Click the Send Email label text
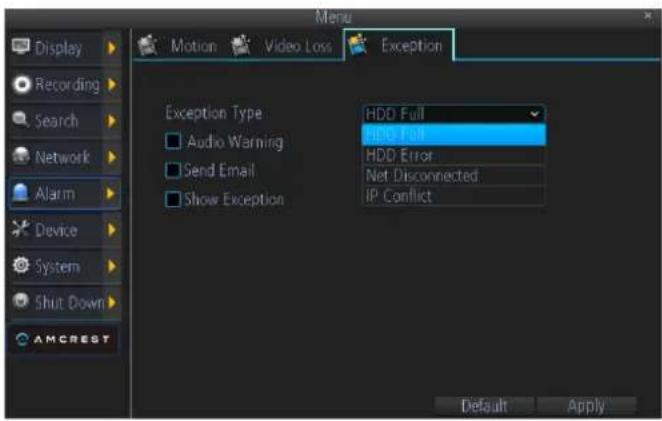The height and width of the screenshot is (421, 662). (219, 171)
